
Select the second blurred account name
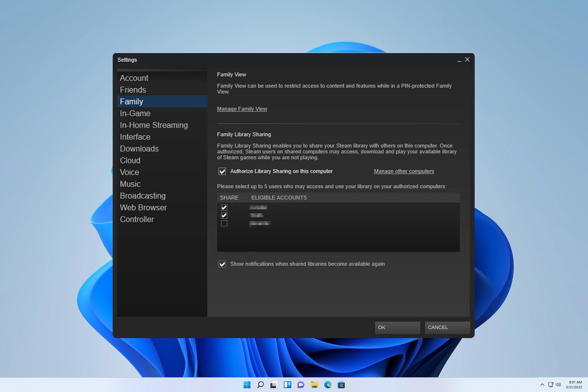(256, 215)
